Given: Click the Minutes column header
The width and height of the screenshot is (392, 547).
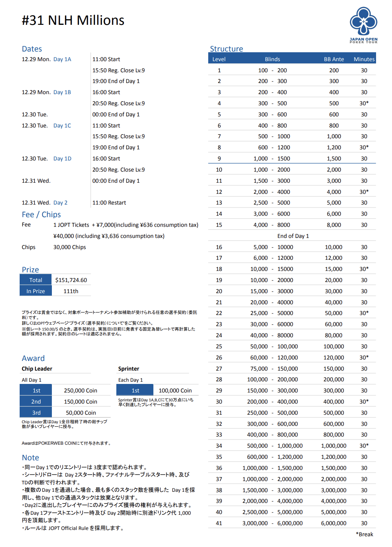Looking at the screenshot, I should [x=364, y=59].
